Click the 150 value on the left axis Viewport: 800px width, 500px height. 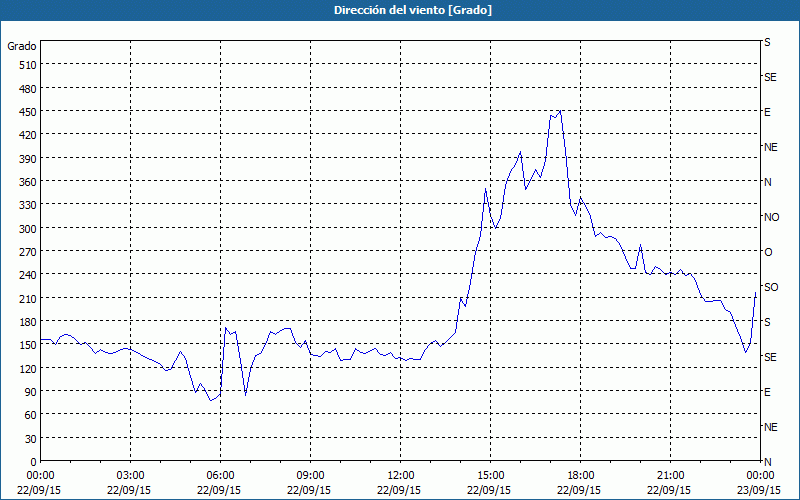click(28, 345)
